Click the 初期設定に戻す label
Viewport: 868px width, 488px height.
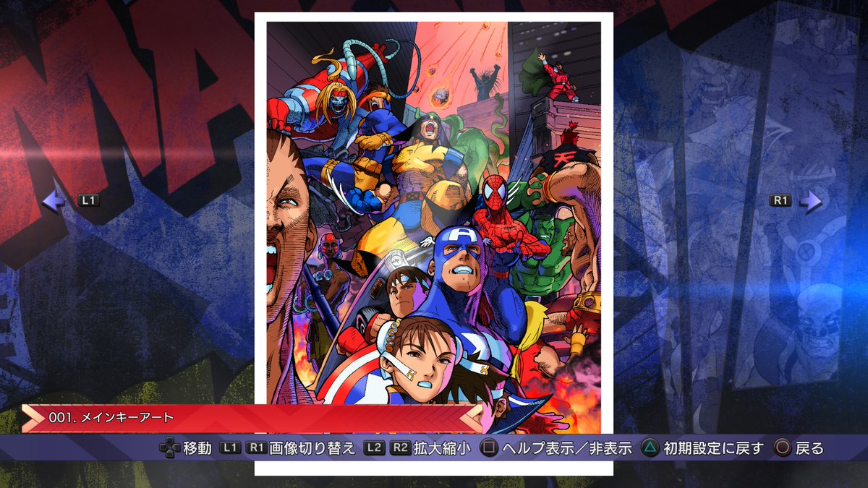point(713,448)
